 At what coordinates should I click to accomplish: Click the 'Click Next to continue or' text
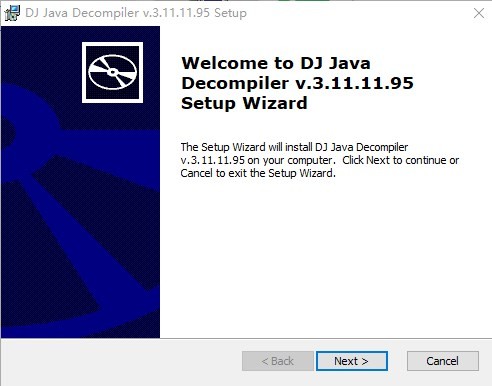401,160
